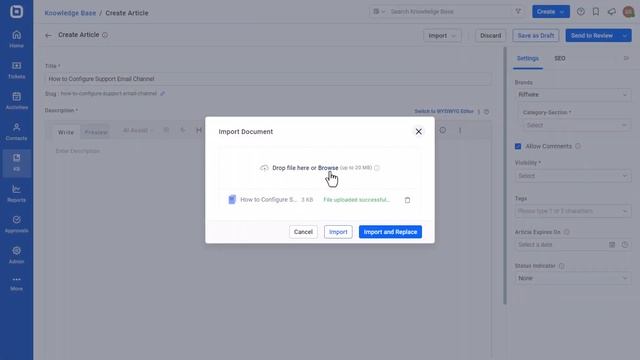Click the Browse link to choose file
This screenshot has height=360, width=640.
click(x=328, y=168)
